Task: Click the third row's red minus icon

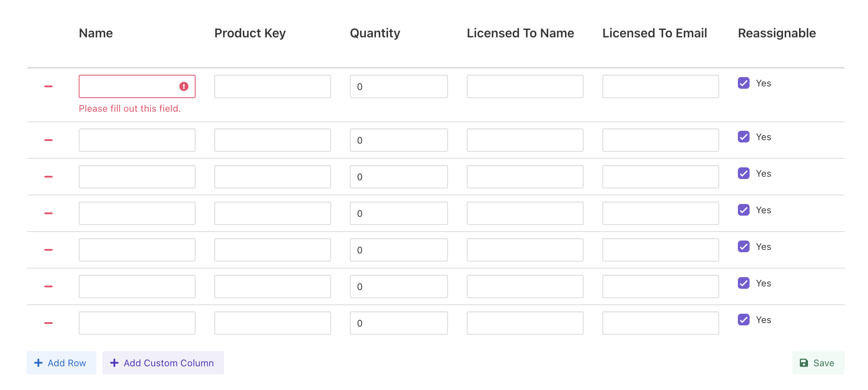Action: click(x=48, y=177)
